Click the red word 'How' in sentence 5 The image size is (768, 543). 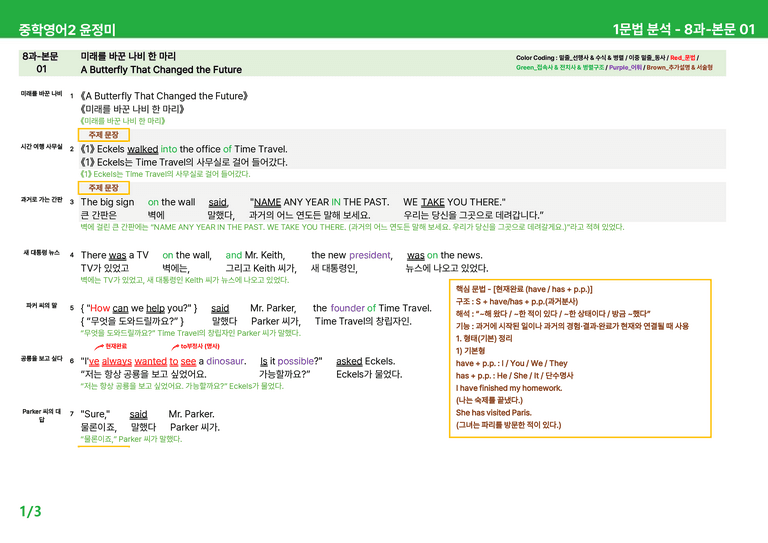[100, 308]
